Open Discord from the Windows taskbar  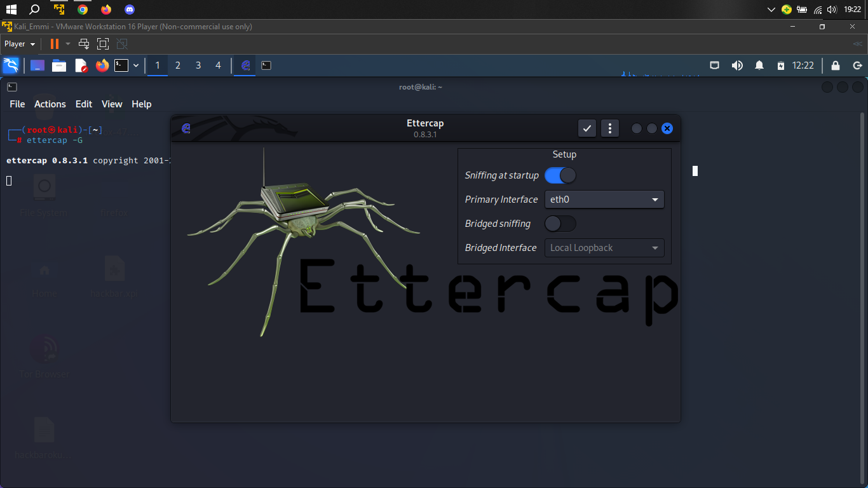pyautogui.click(x=130, y=10)
